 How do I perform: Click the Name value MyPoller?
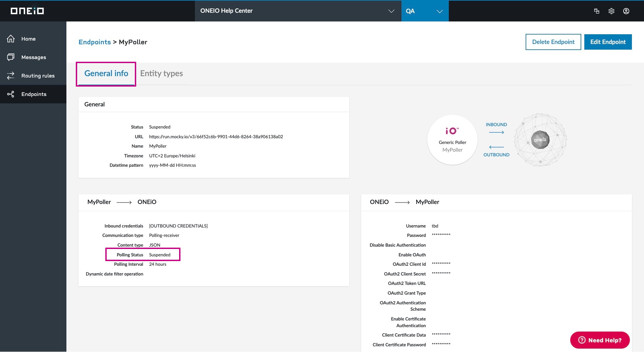(158, 146)
